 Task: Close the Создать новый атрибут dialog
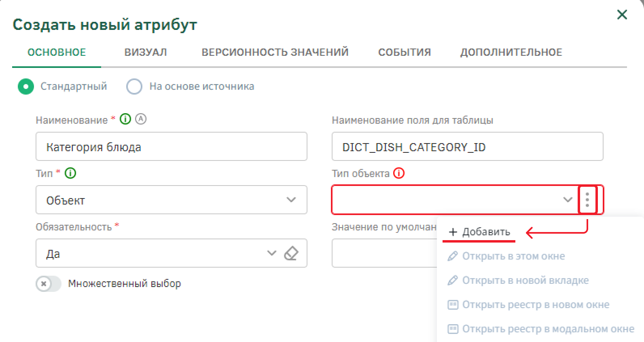point(622,15)
